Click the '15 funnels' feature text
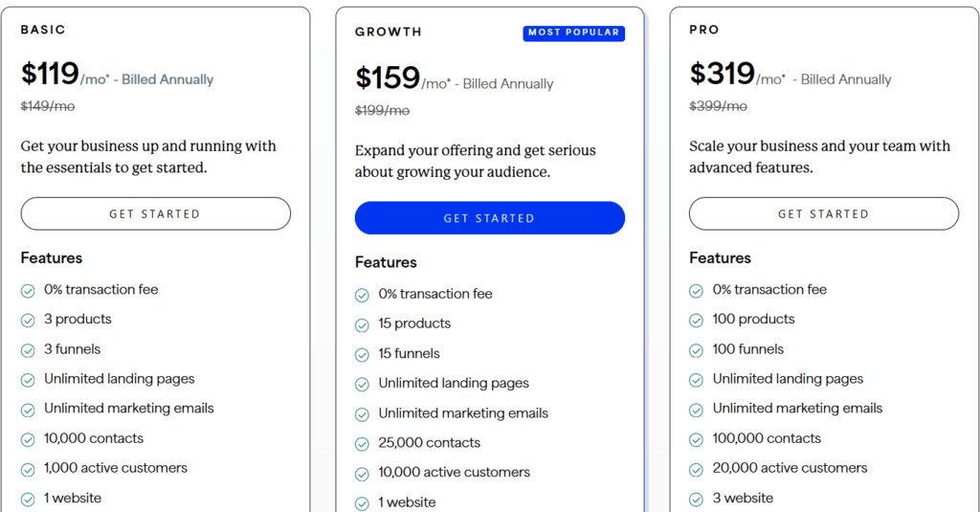Viewport: 980px width, 512px height. pos(409,353)
